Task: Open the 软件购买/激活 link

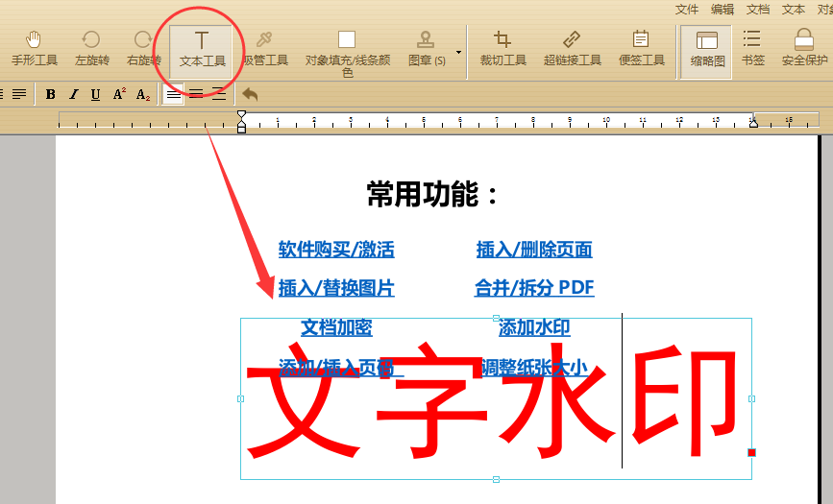Action: [x=336, y=249]
